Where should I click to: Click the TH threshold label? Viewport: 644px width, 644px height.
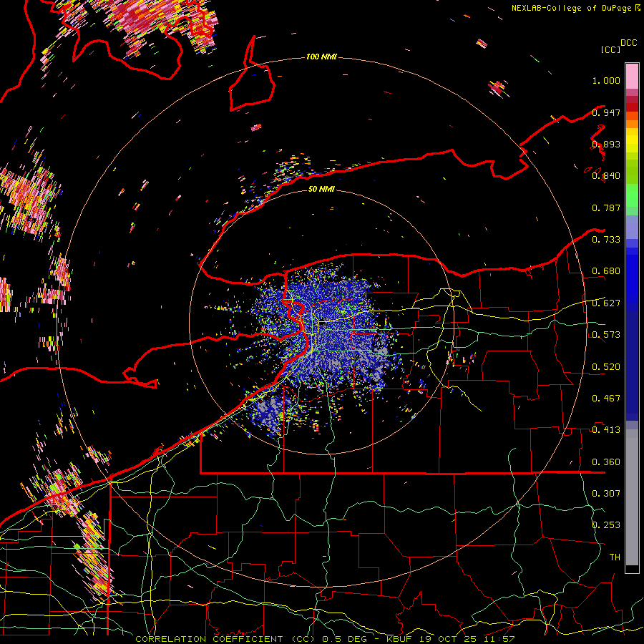(x=615, y=557)
